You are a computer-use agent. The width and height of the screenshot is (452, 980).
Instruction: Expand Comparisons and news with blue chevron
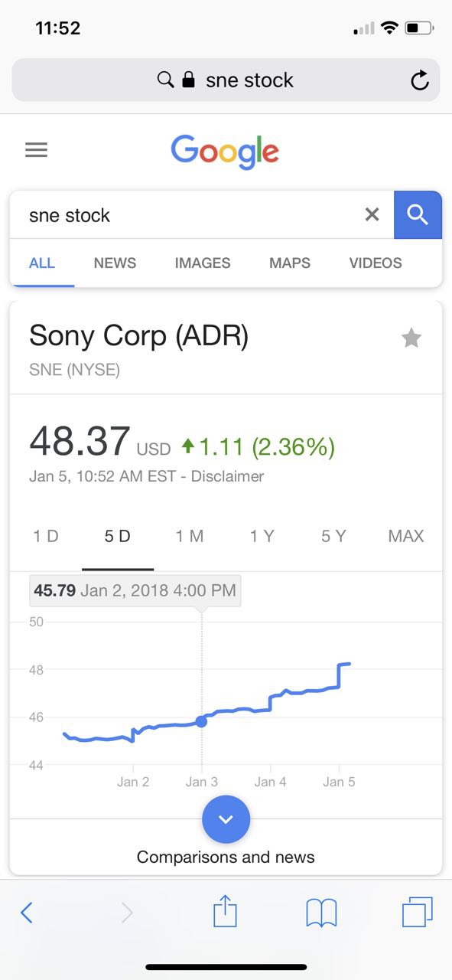click(x=226, y=819)
